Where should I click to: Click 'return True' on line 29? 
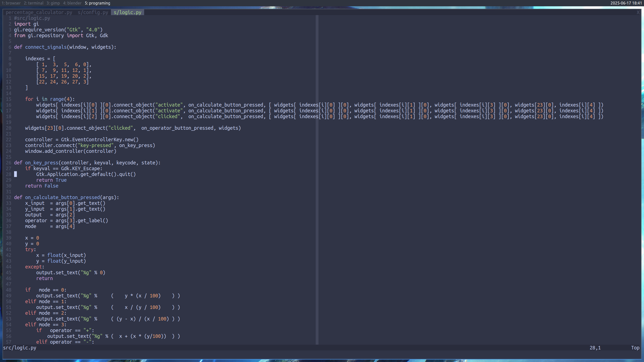point(51,180)
